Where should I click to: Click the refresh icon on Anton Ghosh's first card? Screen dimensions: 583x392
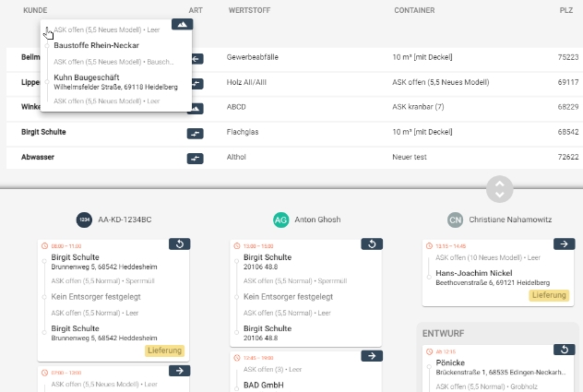coord(372,244)
